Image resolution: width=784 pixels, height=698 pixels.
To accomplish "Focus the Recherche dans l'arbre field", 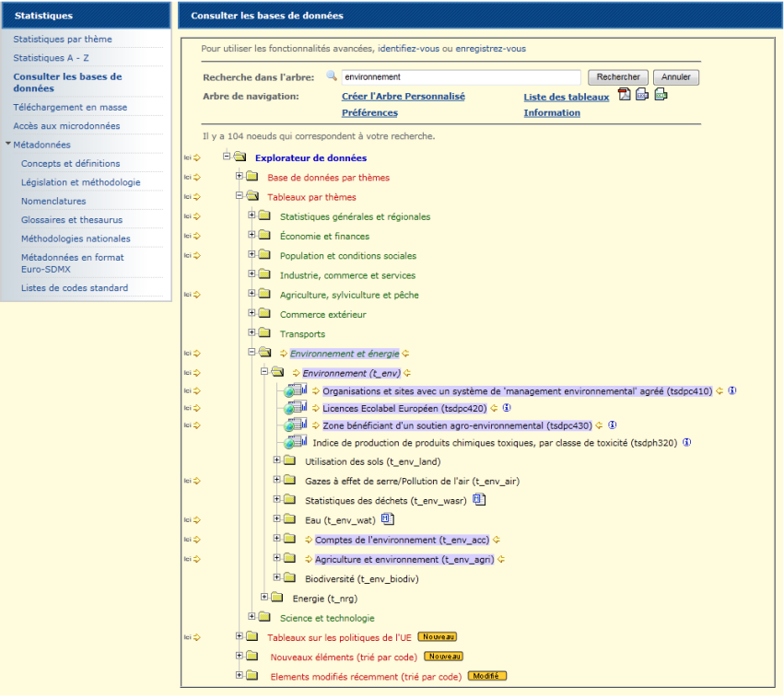I will [461, 77].
